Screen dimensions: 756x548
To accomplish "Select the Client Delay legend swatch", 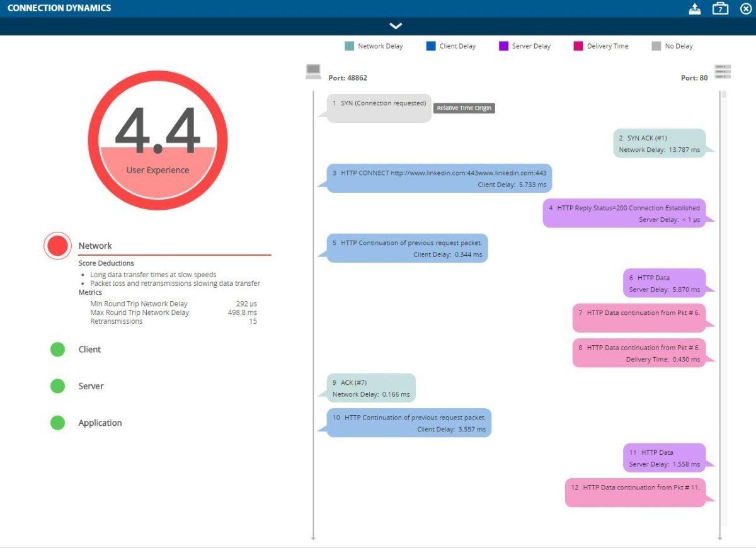I will pos(431,46).
